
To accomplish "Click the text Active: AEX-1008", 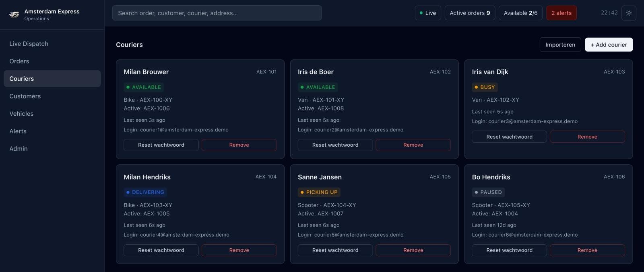I will coord(321,108).
